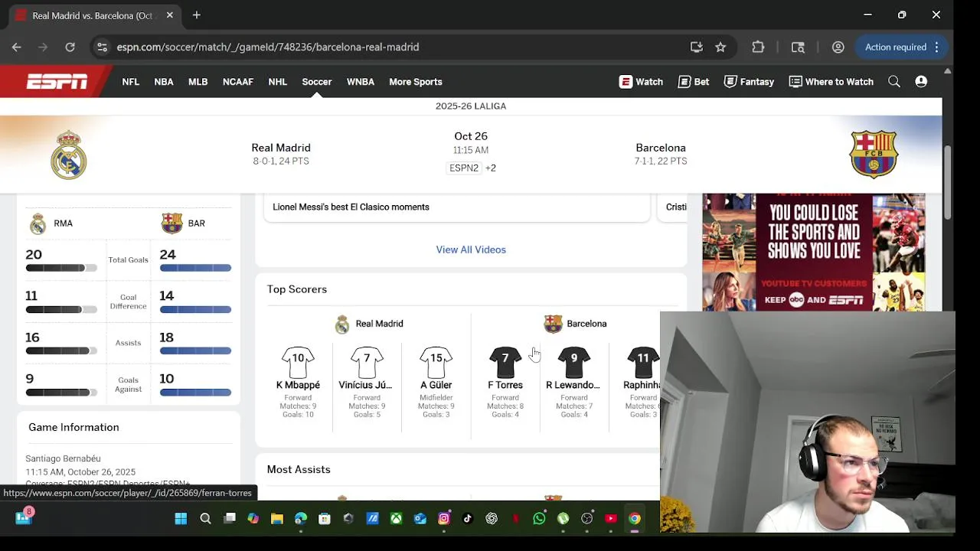Open the Xbox app from the taskbar

[x=396, y=518]
